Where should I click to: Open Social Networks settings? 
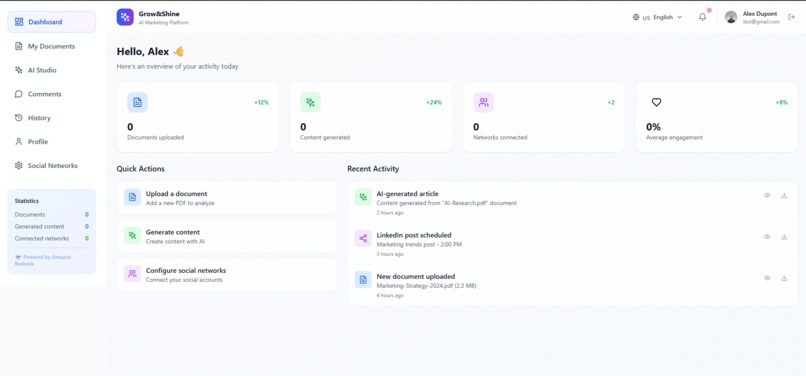tap(51, 166)
